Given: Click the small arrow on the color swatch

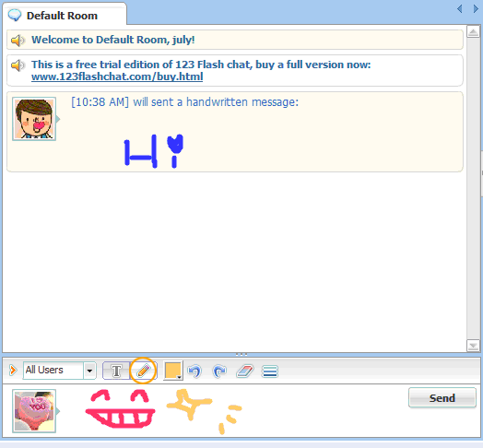Looking at the screenshot, I should pyautogui.click(x=179, y=377).
